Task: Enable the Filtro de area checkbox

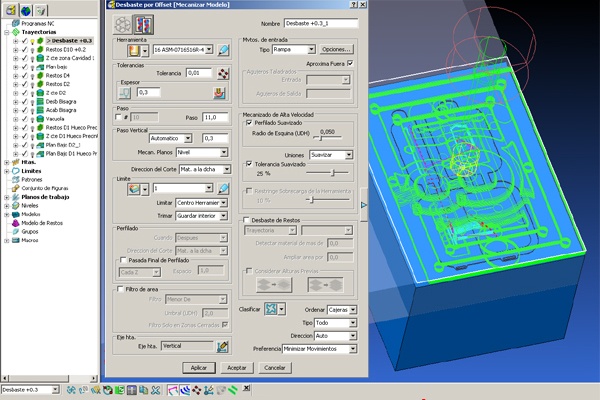Action: click(x=119, y=289)
